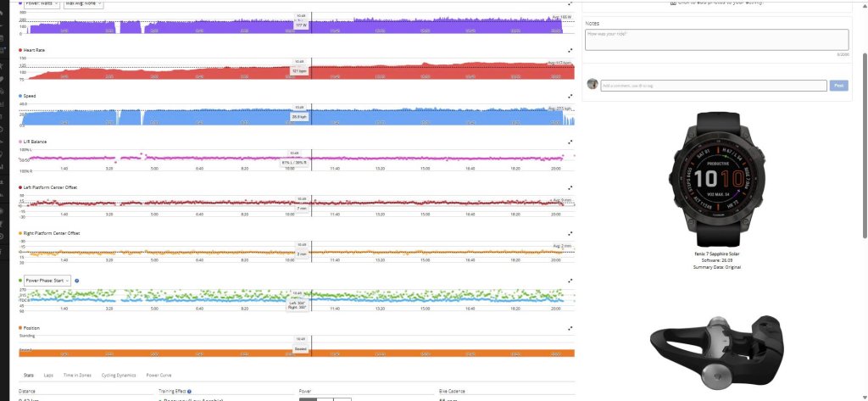Click the Right Platform Center Offset title

(x=52, y=234)
